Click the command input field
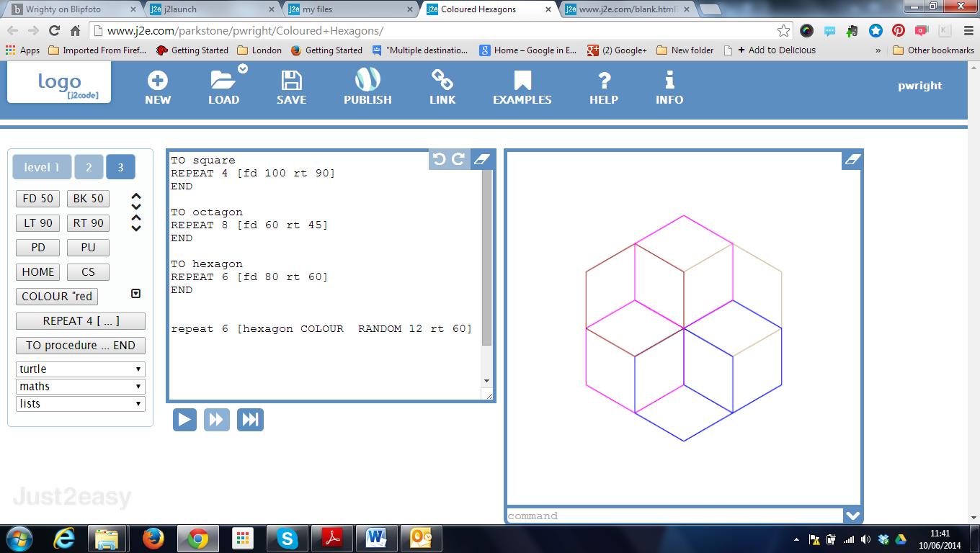 pos(674,516)
